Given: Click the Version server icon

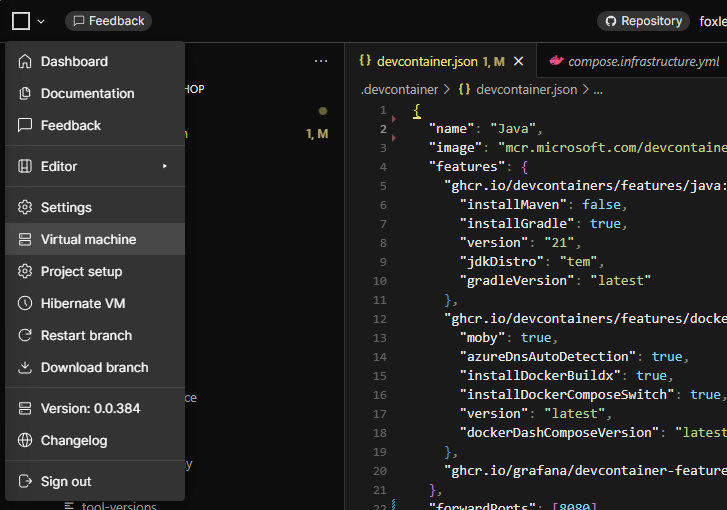Looking at the screenshot, I should 25,408.
